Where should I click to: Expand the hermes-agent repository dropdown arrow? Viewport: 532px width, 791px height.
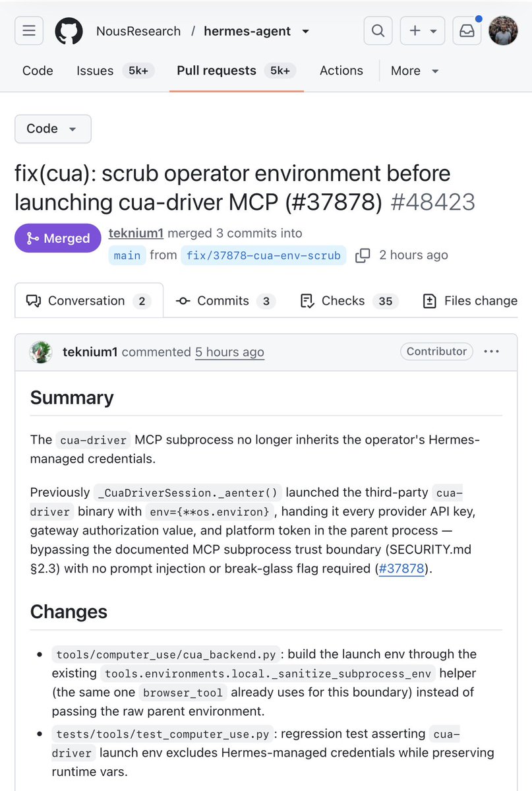pyautogui.click(x=306, y=31)
